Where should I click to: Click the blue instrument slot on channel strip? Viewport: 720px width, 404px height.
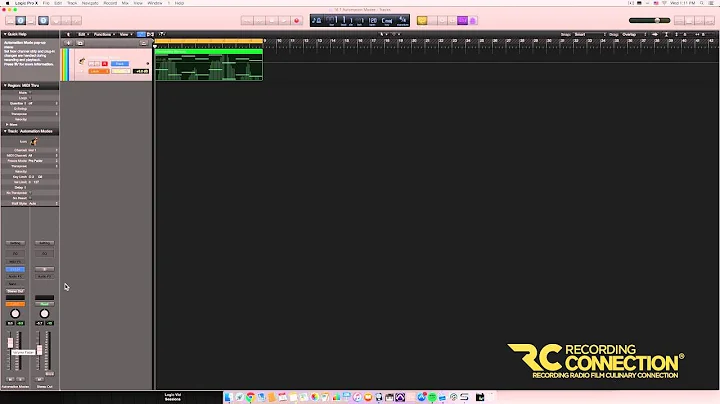point(15,269)
